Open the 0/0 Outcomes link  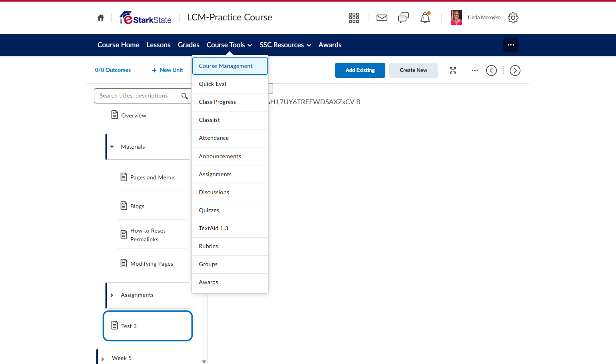tap(113, 70)
